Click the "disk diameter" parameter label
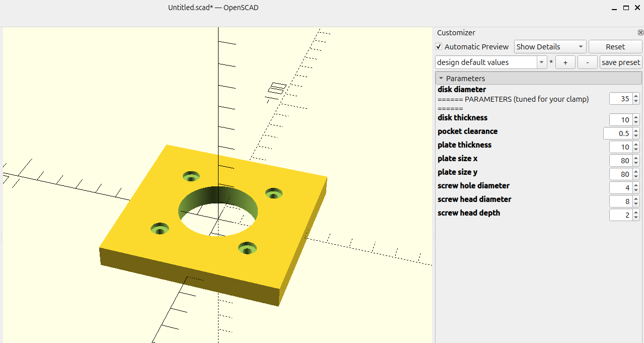 coord(462,90)
